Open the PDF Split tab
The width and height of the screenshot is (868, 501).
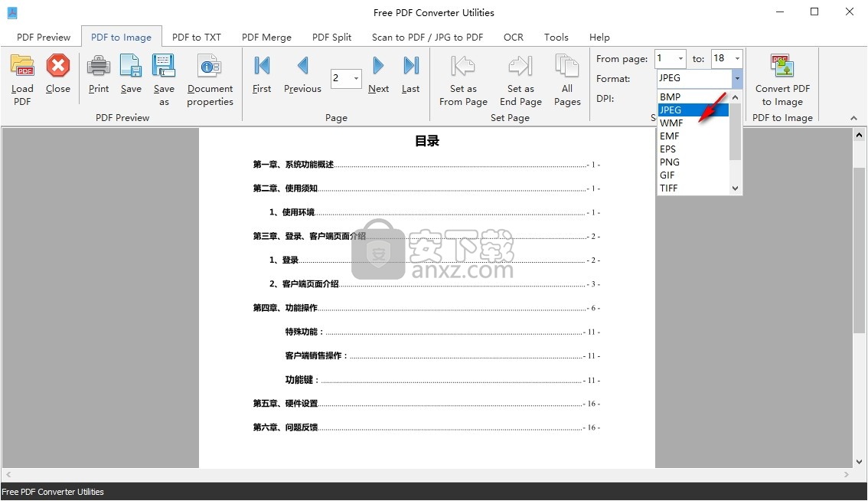tap(331, 37)
